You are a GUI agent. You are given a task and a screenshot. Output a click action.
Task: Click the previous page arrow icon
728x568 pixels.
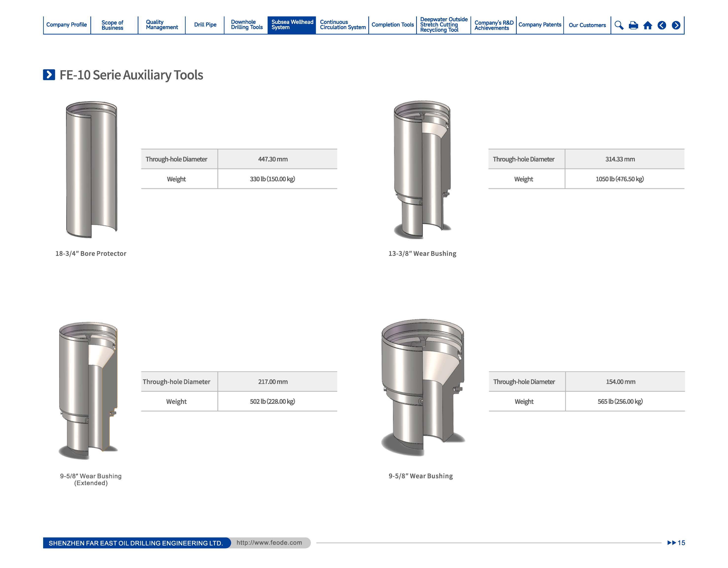coord(662,25)
